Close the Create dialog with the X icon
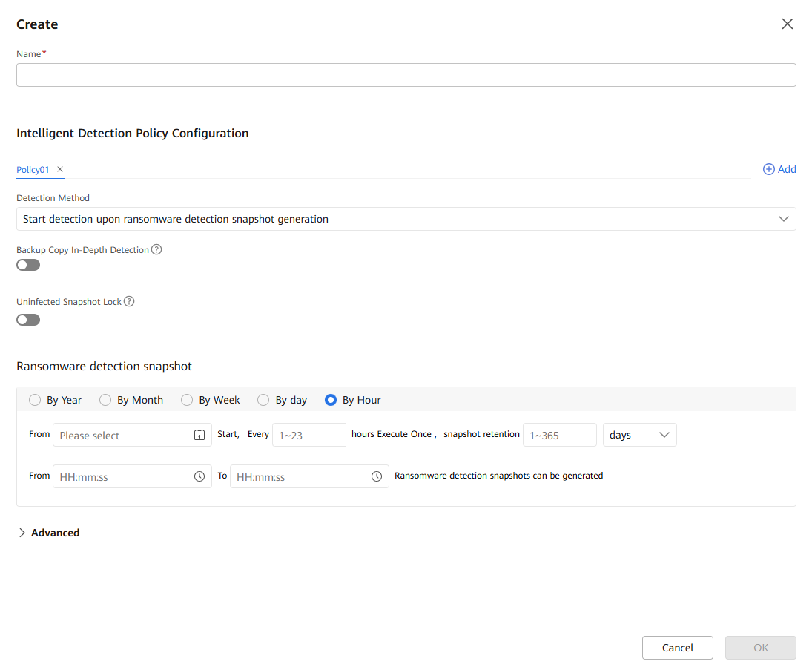 point(787,24)
